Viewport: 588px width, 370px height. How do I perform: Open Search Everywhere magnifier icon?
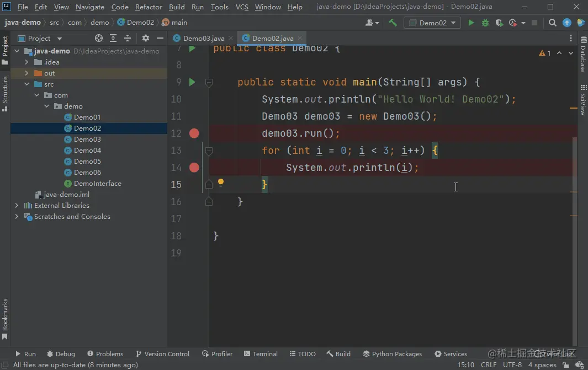coord(552,23)
